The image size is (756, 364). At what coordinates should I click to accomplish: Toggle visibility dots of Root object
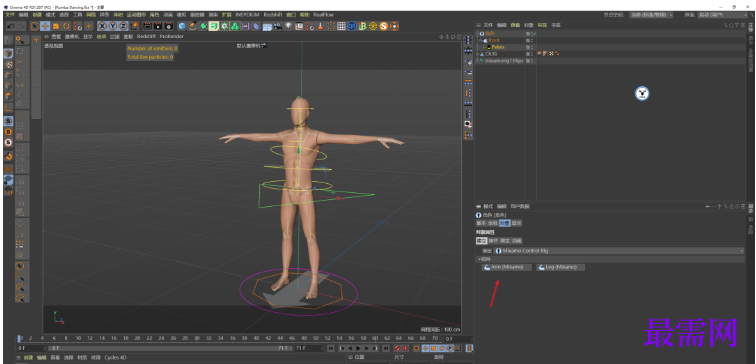pyautogui.click(x=532, y=40)
